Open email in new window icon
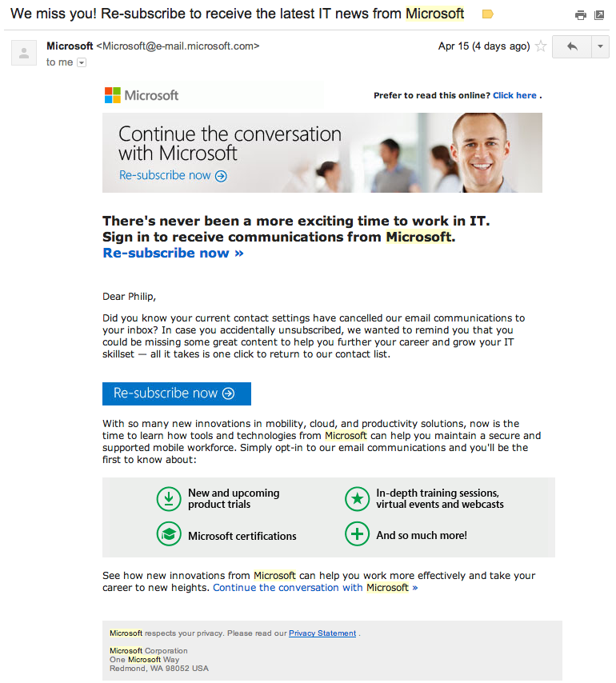Viewport: 616px width, 683px height. [598, 15]
